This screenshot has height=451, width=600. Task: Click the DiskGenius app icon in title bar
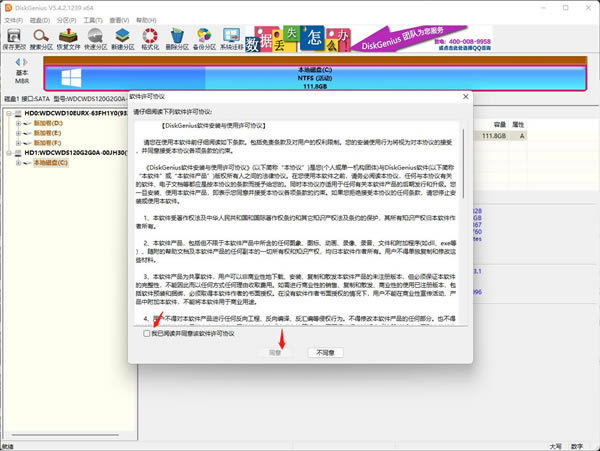8,8
